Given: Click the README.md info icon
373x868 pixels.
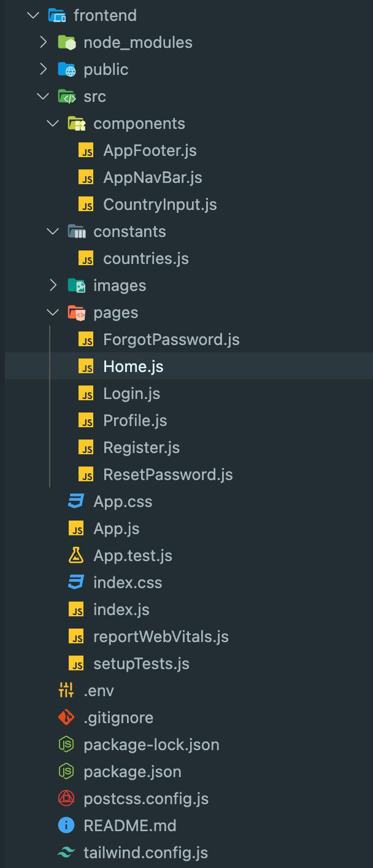Looking at the screenshot, I should pyautogui.click(x=66, y=826).
